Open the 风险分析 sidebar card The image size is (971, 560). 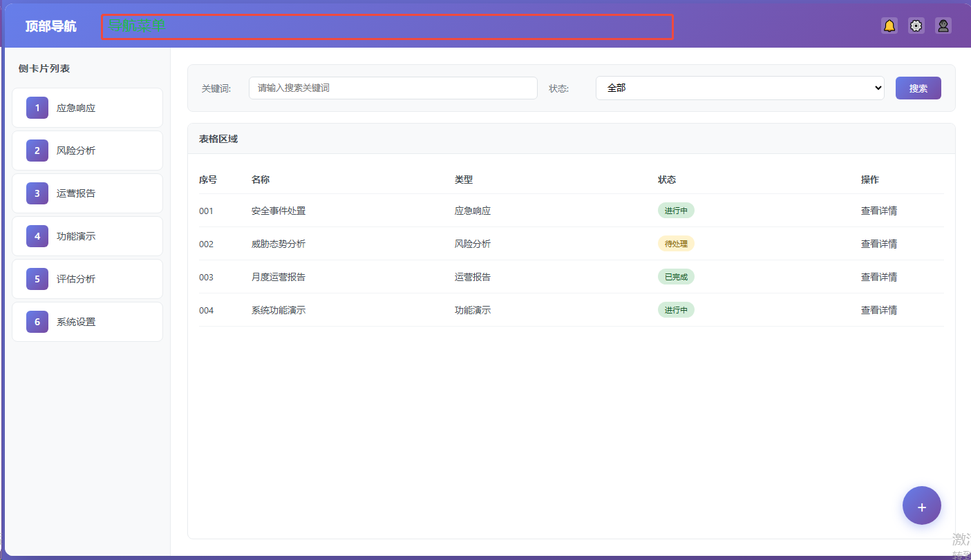[x=88, y=151]
